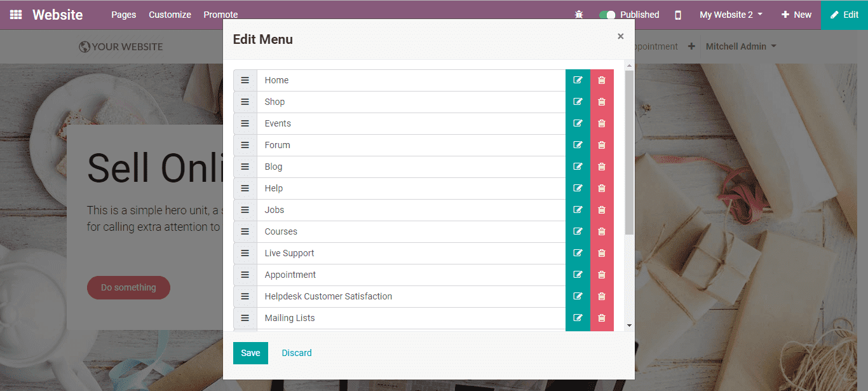Edit the Courses menu entry

(578, 231)
